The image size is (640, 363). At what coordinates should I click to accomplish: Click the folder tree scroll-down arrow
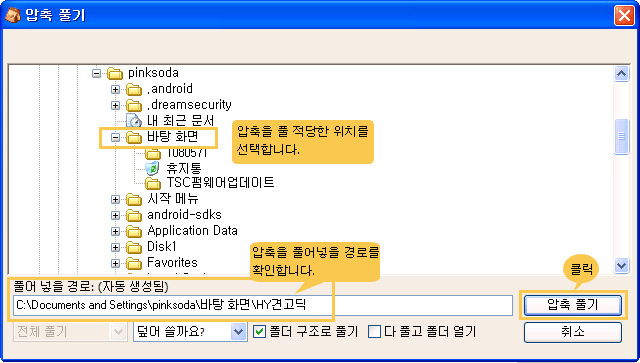click(621, 265)
